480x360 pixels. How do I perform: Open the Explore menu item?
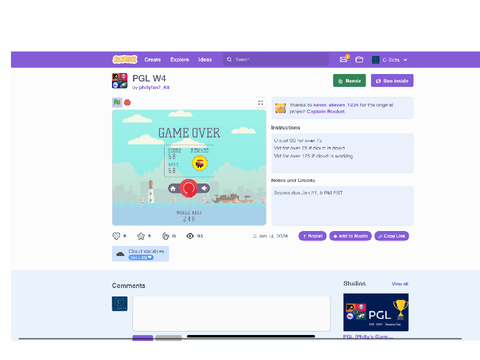(180, 60)
